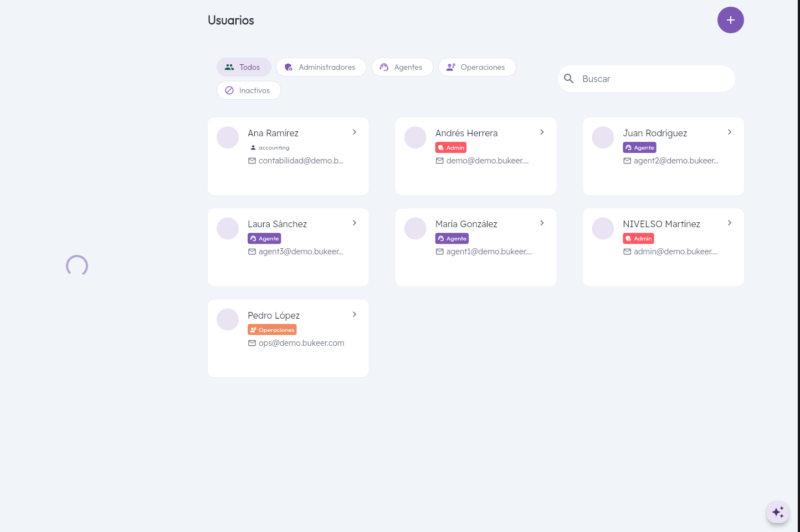The image size is (800, 532).
Task: Click the envelope icon on Pedro López's card
Action: (x=252, y=343)
